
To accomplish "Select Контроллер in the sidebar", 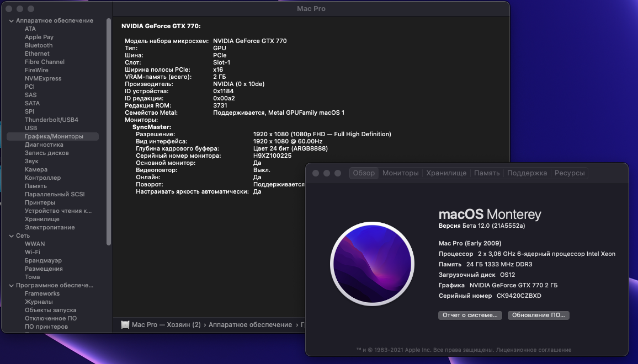I will pyautogui.click(x=42, y=178).
